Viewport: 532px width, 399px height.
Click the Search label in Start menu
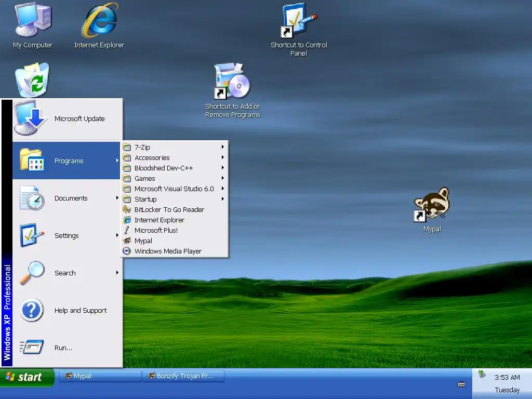65,273
